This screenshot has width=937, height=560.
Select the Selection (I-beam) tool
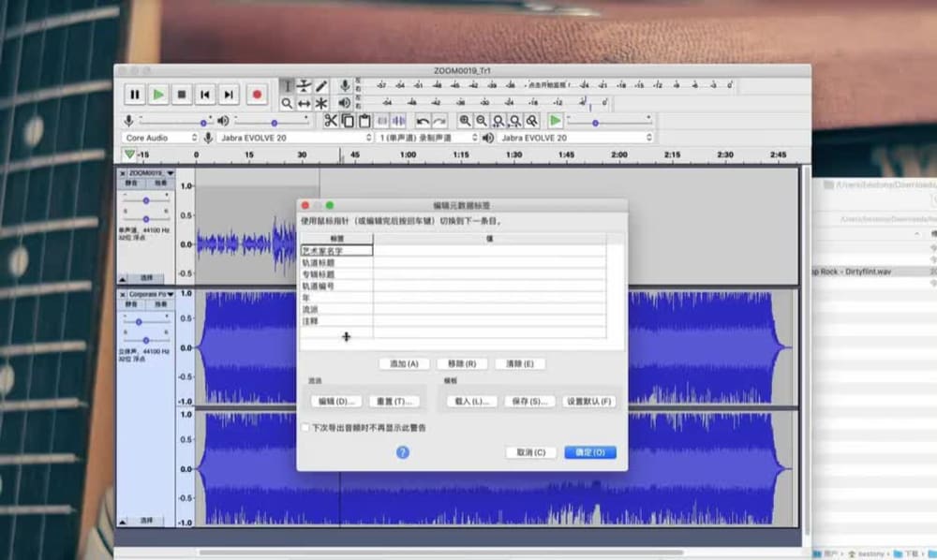(x=287, y=86)
